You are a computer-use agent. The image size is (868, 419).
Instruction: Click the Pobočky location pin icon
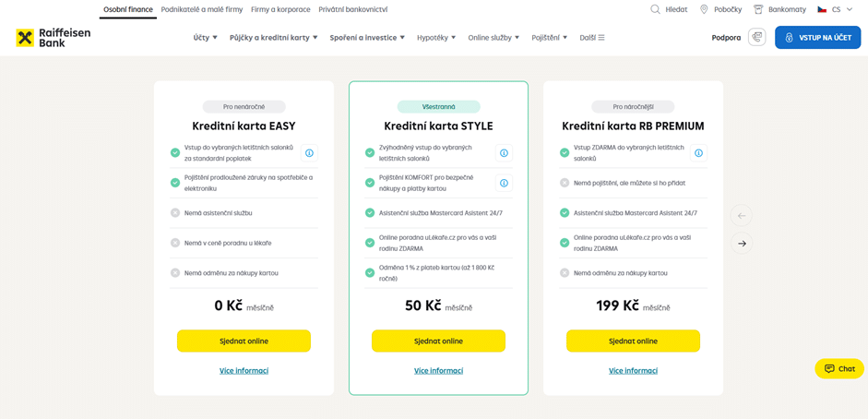pos(704,9)
